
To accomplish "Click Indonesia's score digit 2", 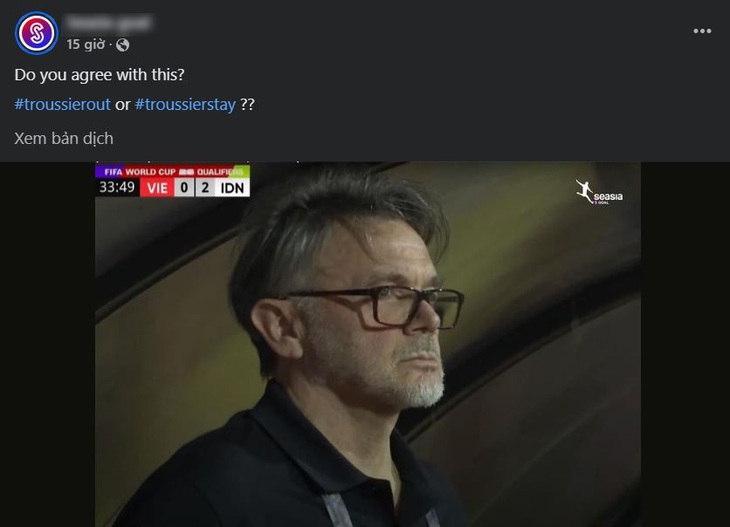I will coord(204,187).
